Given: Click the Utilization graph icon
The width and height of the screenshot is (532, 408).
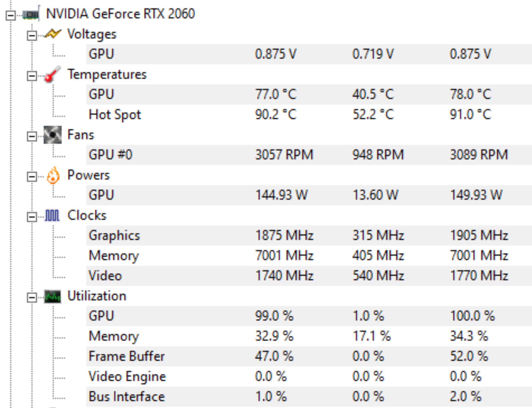Looking at the screenshot, I should tap(53, 297).
